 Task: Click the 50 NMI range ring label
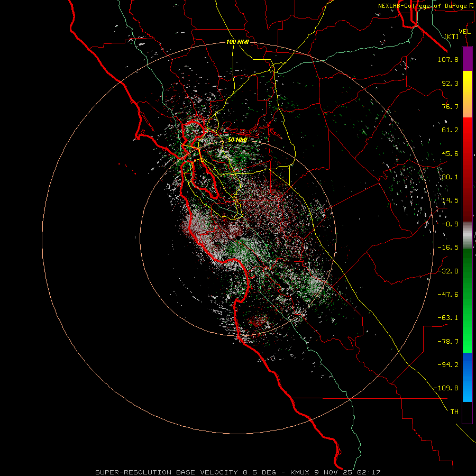237,140
